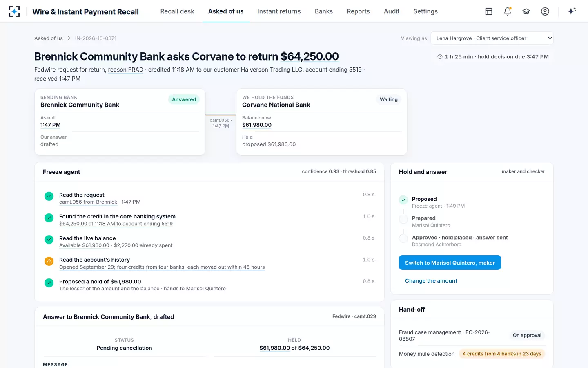This screenshot has width=588, height=368.
Task: Click 4 credits from 4 banks badge
Action: [x=502, y=354]
